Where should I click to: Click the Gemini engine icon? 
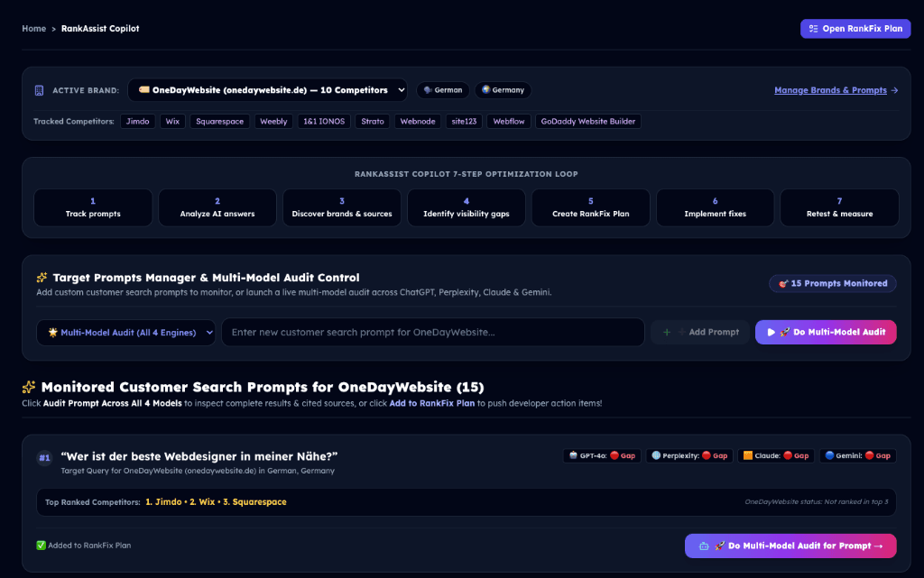click(x=829, y=455)
